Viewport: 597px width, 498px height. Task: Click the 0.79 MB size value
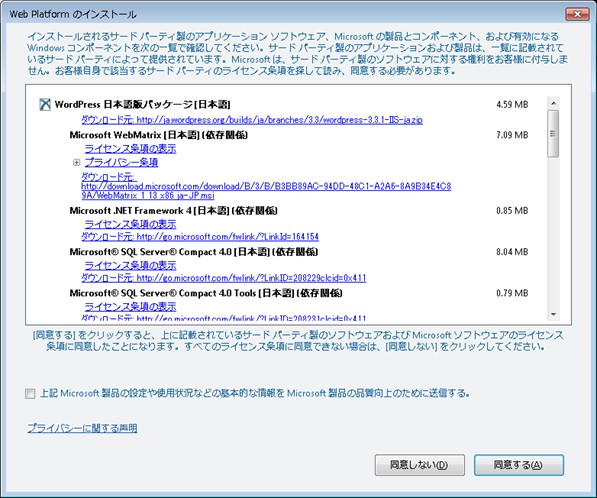[512, 293]
